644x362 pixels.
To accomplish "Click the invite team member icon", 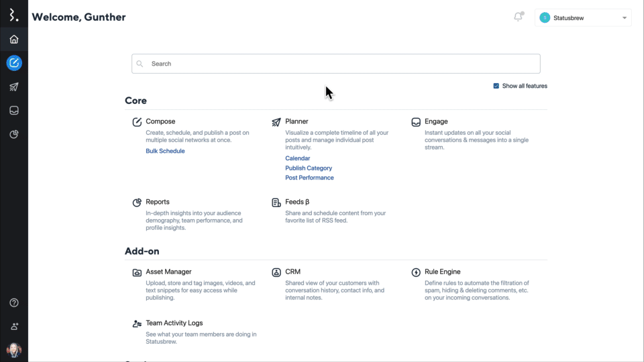I will 14,326.
